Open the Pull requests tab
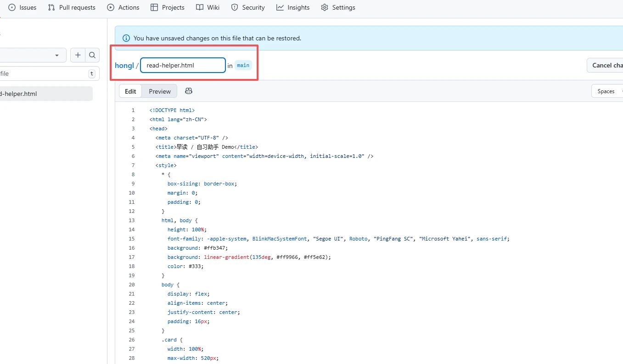623x364 pixels. point(72,7)
